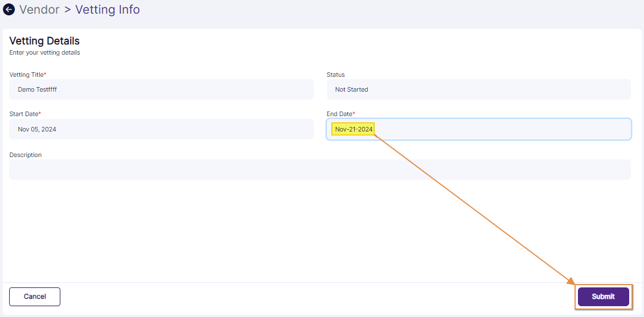
Task: Click the Description label
Action: coord(25,155)
